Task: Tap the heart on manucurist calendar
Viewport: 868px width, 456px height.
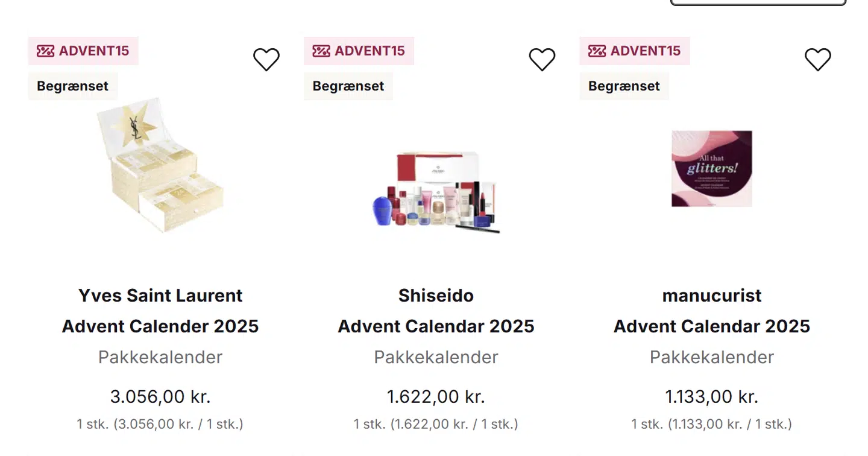Action: point(817,59)
